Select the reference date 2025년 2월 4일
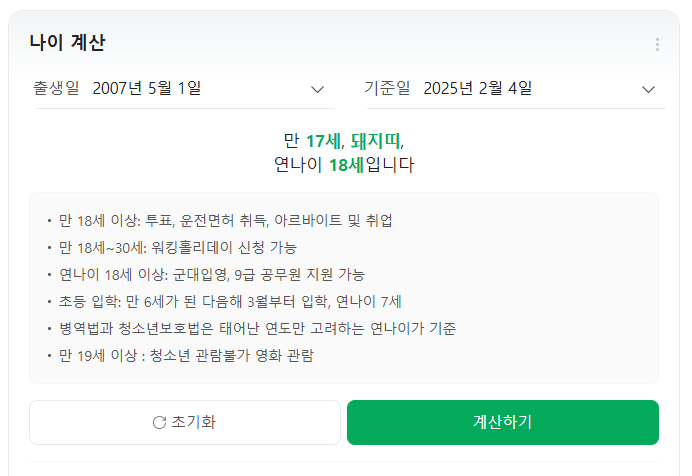 (478, 88)
